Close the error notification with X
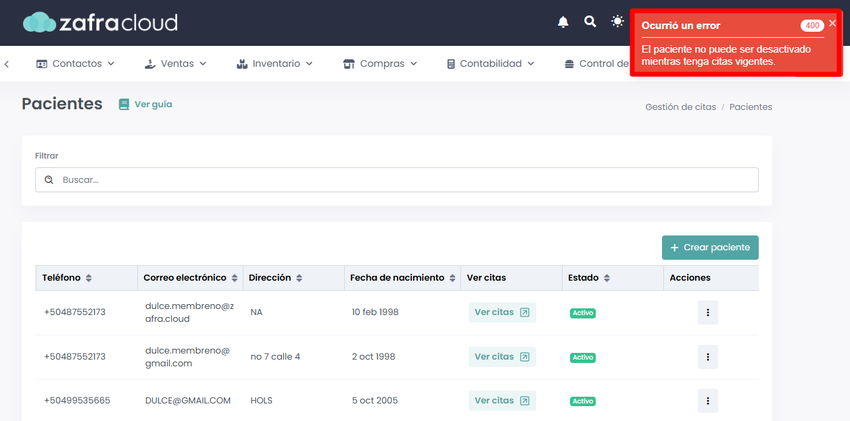This screenshot has height=421, width=850. [833, 23]
